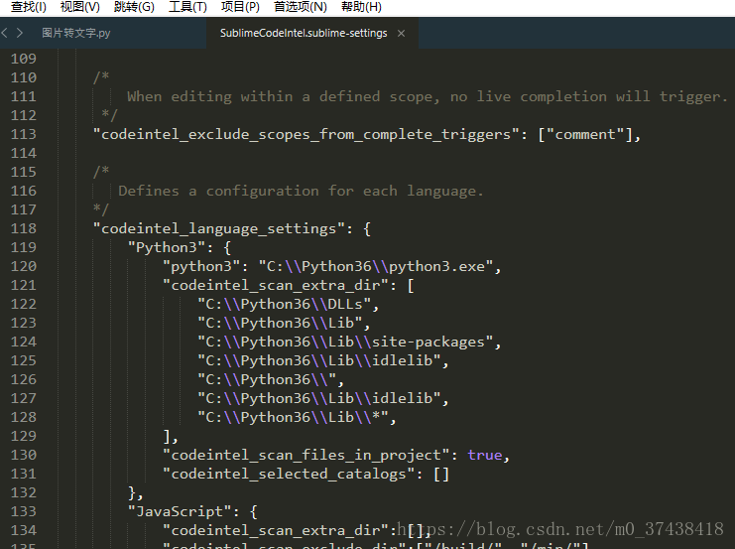
Task: Click the comment "Defines a configuration for each language."
Action: coord(300,191)
